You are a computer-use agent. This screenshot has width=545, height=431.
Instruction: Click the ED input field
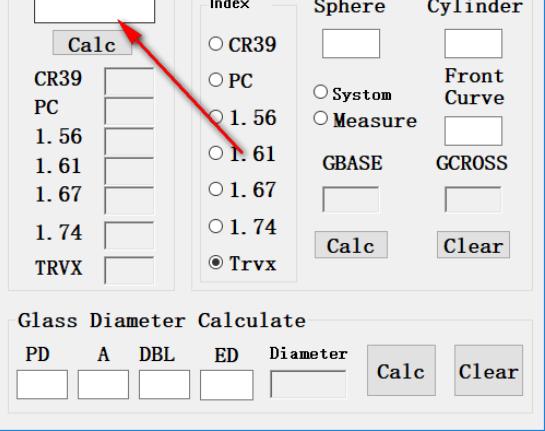(x=227, y=385)
